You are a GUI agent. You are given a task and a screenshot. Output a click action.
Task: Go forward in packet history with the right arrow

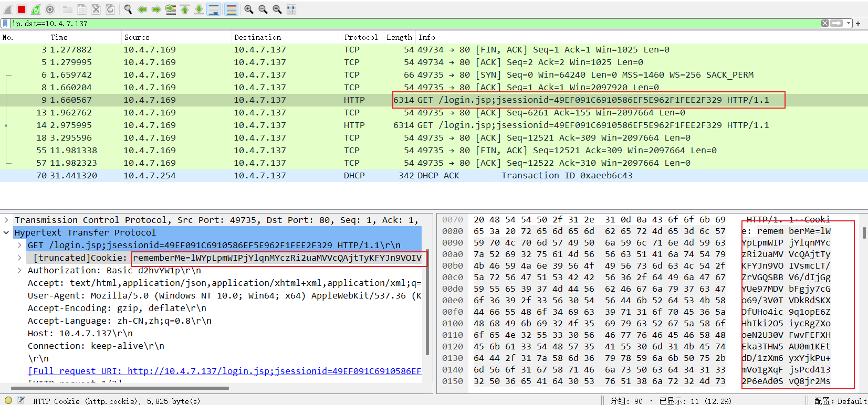pyautogui.click(x=156, y=9)
